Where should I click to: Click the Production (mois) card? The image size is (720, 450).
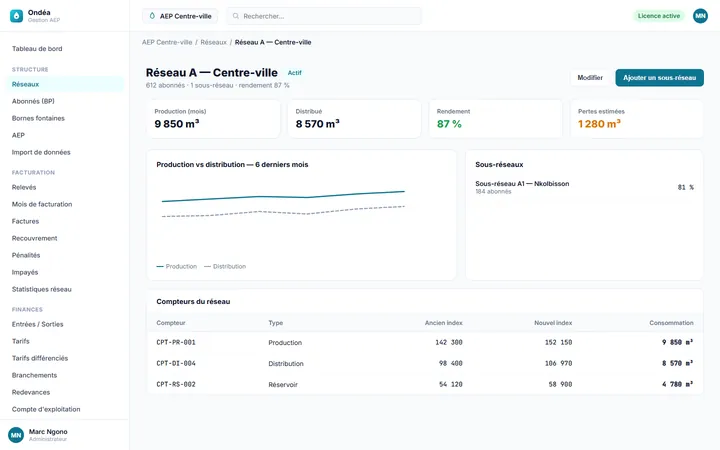pos(214,119)
